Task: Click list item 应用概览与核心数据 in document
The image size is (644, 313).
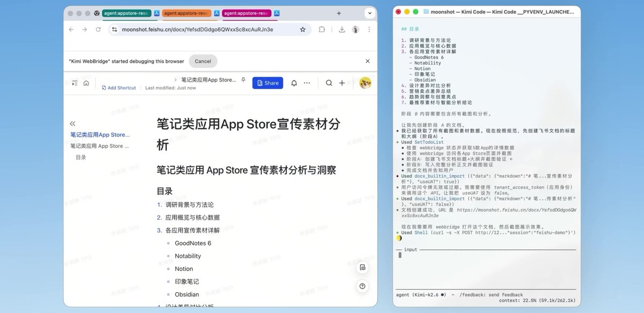Action: (192, 217)
